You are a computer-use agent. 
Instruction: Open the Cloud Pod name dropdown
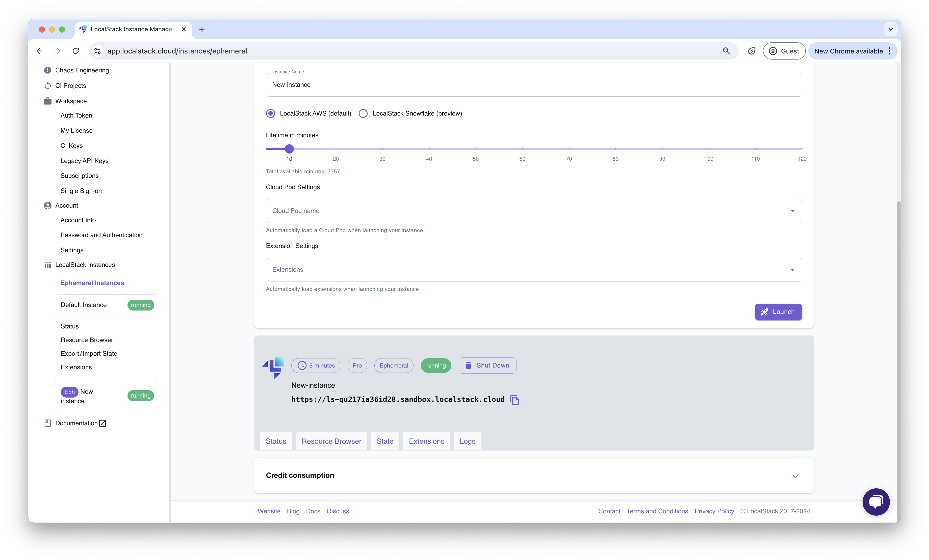click(792, 211)
